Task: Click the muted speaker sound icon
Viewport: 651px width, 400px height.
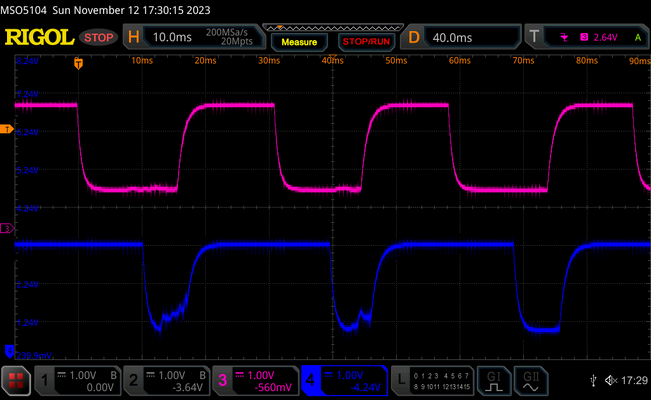Action: (x=611, y=380)
